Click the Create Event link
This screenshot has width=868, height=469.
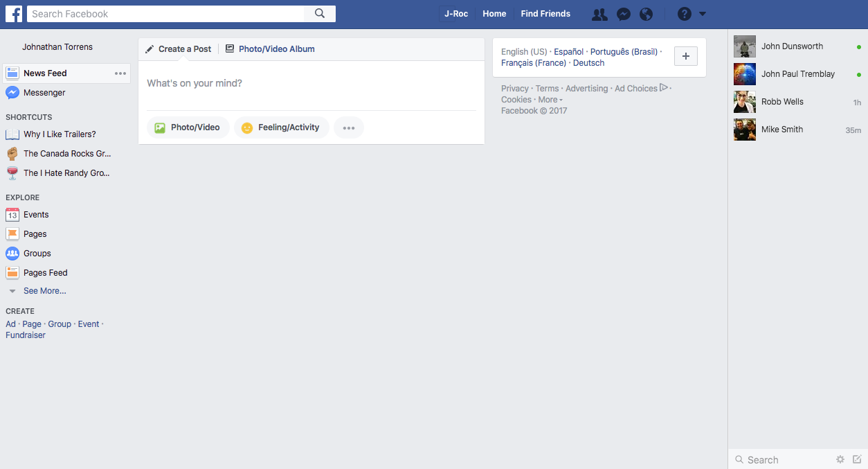click(x=89, y=324)
